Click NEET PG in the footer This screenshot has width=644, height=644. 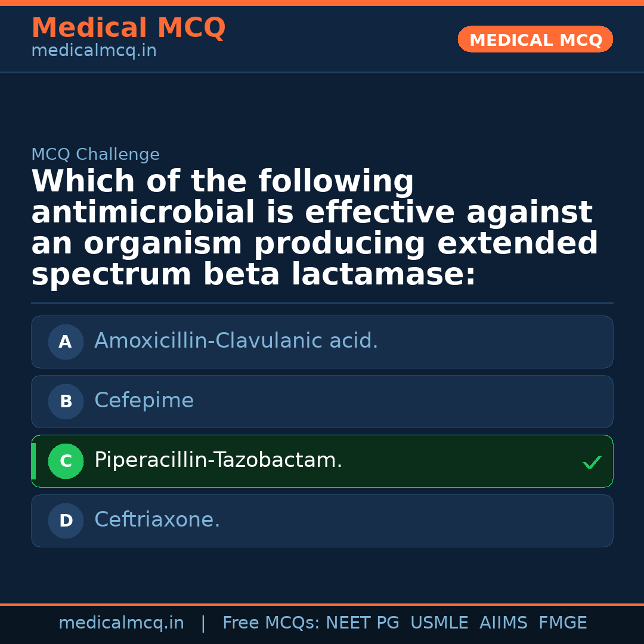[x=363, y=623]
